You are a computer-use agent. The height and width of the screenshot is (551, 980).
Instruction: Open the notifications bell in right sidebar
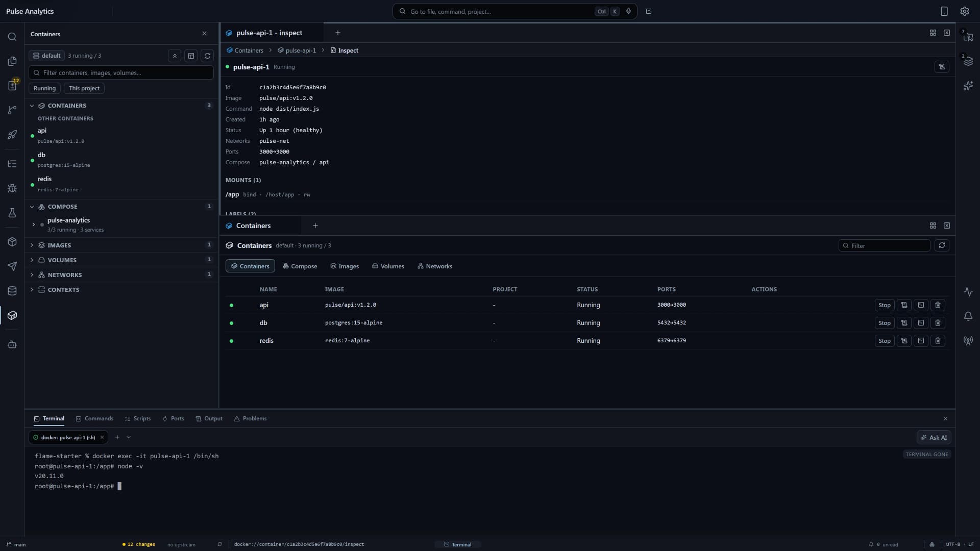968,316
